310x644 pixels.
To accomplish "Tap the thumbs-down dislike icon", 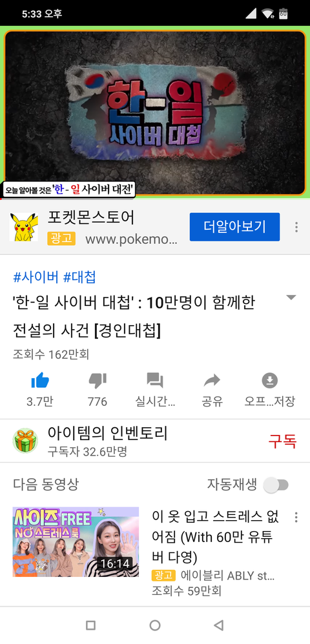I will 98,381.
